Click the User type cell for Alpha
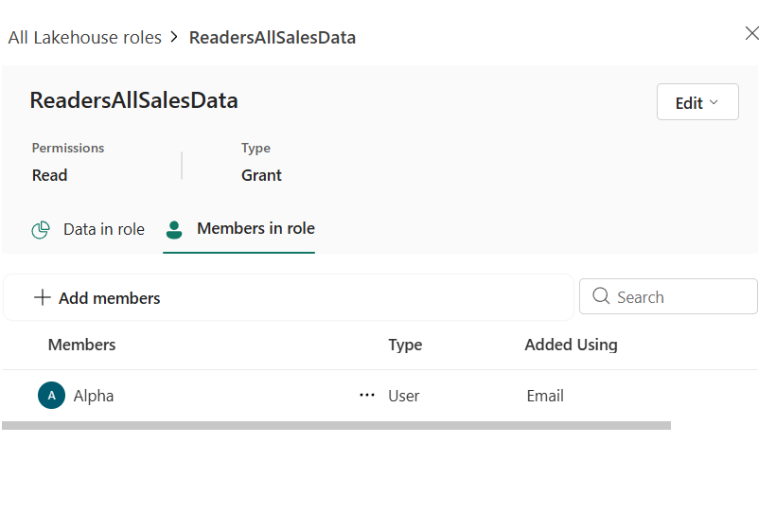The height and width of the screenshot is (532, 776). tap(404, 396)
